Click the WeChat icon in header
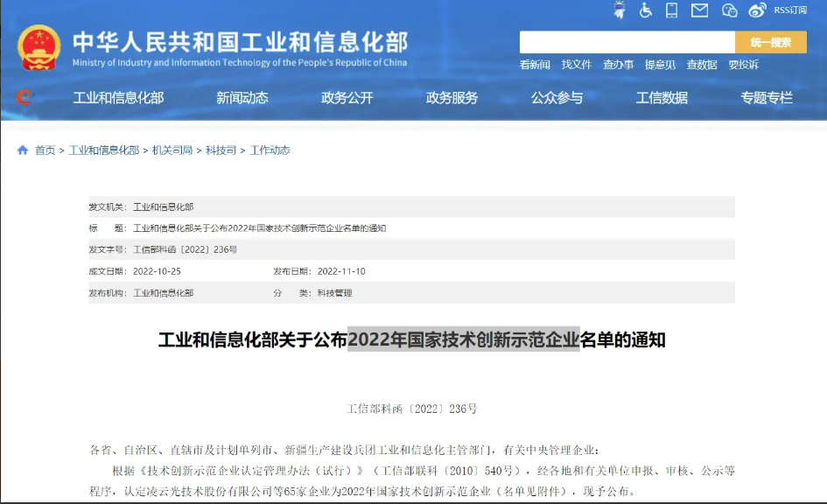 tap(729, 10)
